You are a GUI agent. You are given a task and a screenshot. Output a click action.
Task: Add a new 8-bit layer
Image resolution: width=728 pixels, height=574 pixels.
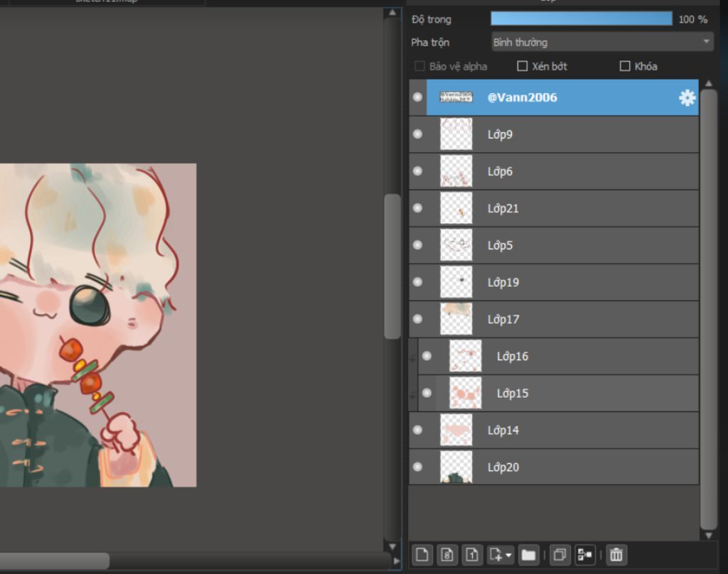tap(447, 555)
